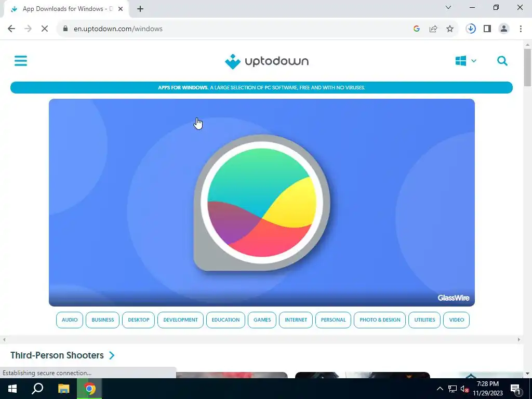Screen dimensions: 532x399
Task: Stop loading the page
Action: 45,29
